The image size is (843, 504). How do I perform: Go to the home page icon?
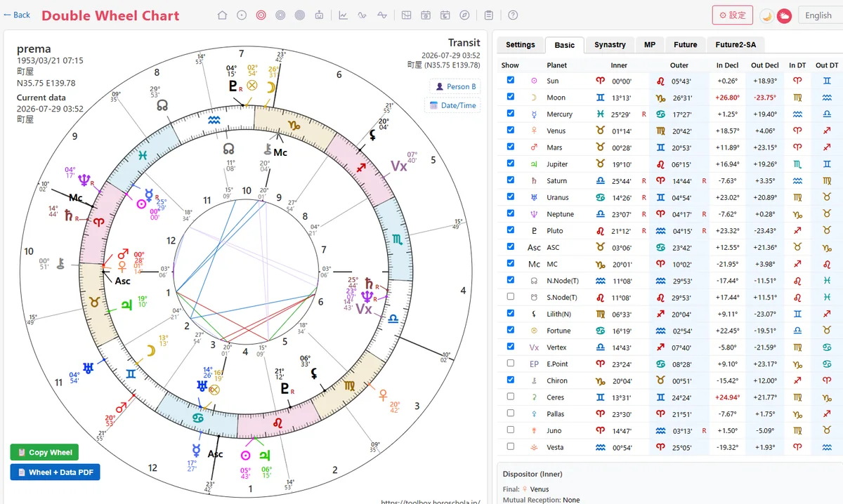(x=223, y=15)
